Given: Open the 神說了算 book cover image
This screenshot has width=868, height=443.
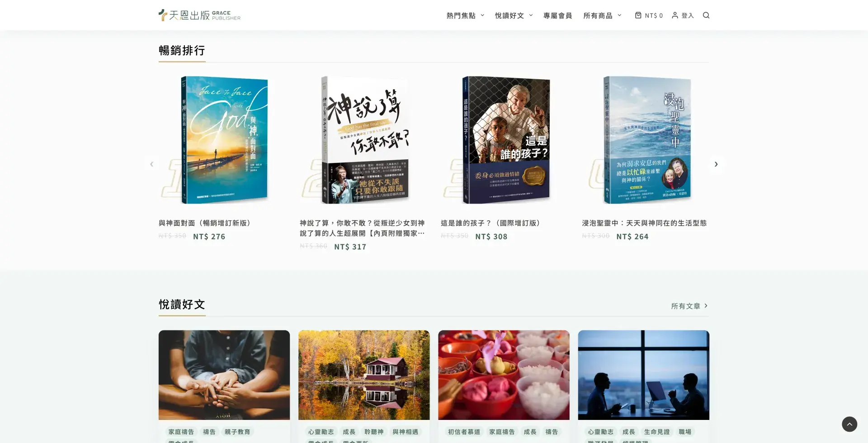Looking at the screenshot, I should [365, 140].
